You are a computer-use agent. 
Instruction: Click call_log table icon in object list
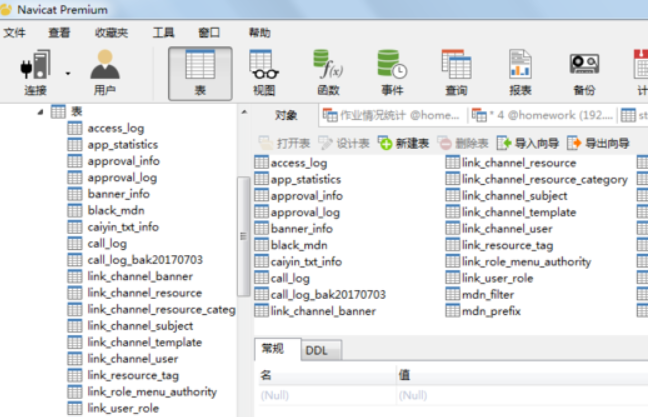coord(261,277)
